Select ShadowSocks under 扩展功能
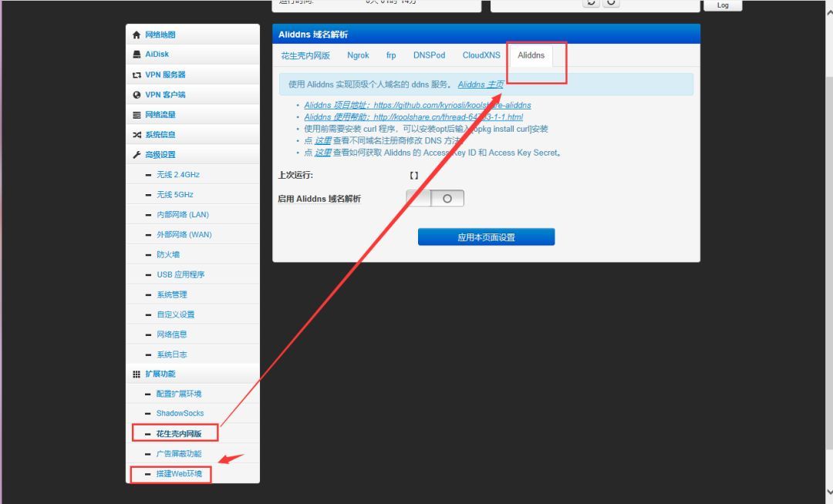The height and width of the screenshot is (504, 833). (x=180, y=413)
